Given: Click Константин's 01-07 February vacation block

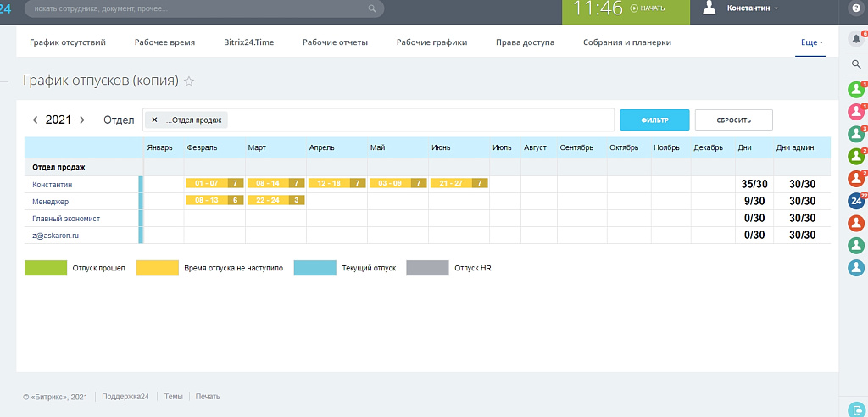Looking at the screenshot, I should (x=206, y=183).
